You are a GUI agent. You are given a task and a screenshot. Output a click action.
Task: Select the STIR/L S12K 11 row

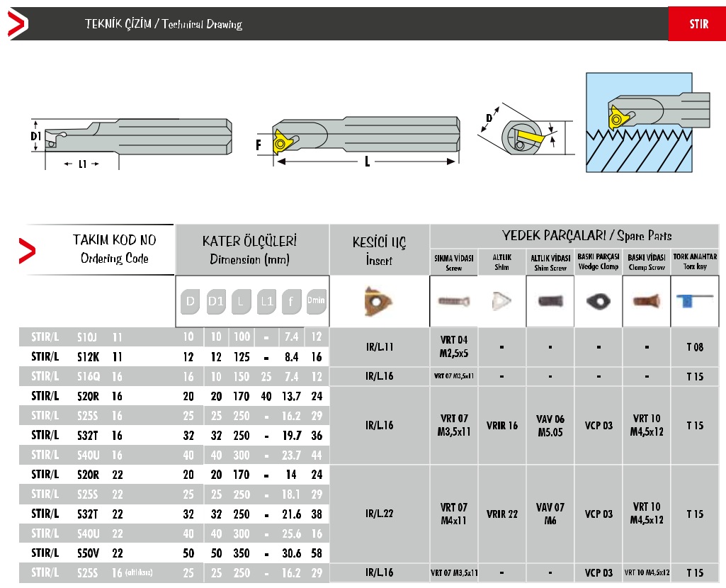(174, 357)
